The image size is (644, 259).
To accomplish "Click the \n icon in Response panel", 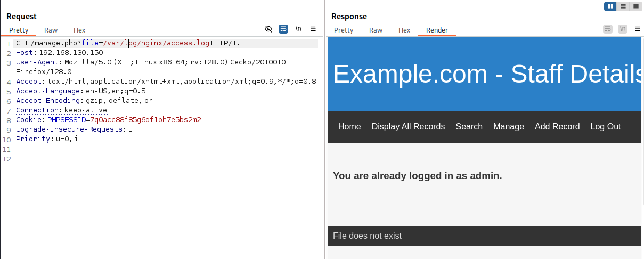I will 623,29.
